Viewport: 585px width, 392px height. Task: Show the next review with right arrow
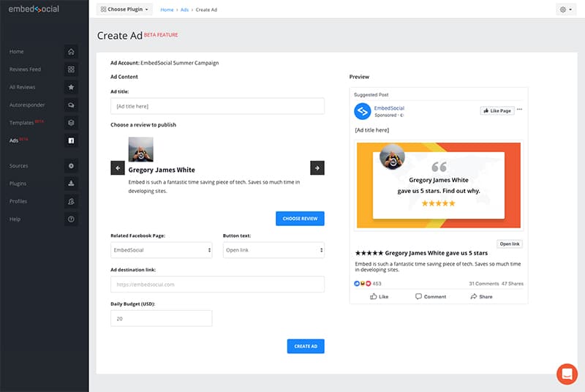(x=317, y=167)
